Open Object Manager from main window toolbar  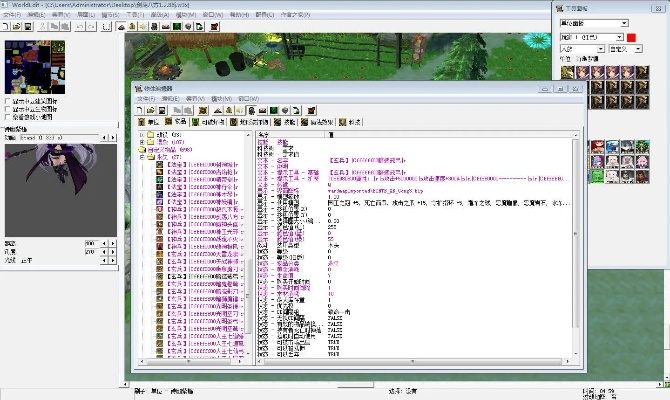click(188, 26)
